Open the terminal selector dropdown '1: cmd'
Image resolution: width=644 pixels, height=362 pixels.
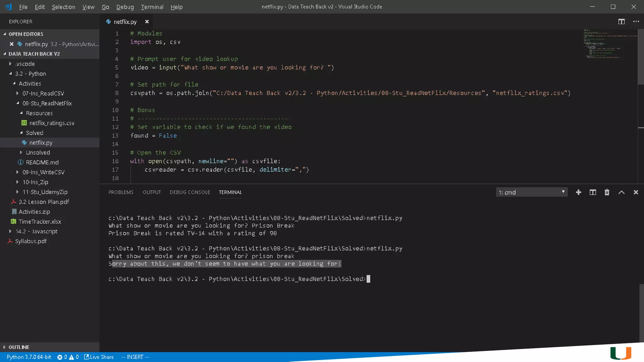(x=531, y=192)
